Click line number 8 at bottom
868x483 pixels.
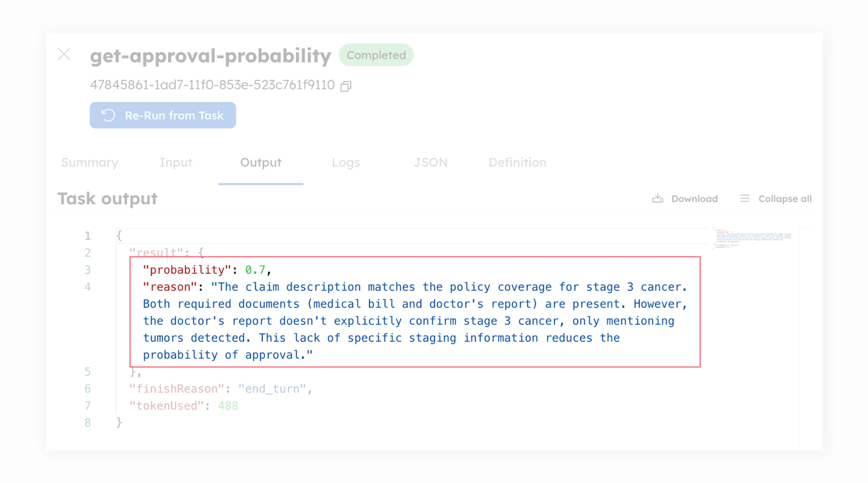87,423
